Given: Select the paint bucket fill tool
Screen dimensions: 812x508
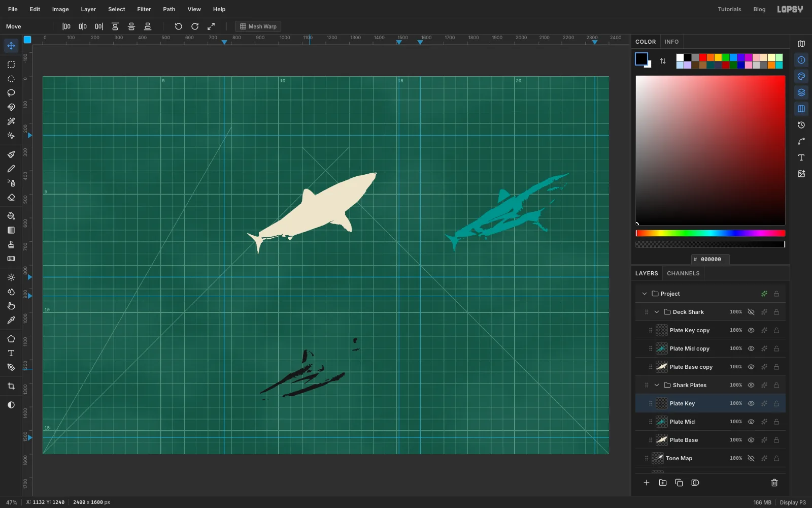Looking at the screenshot, I should (11, 216).
